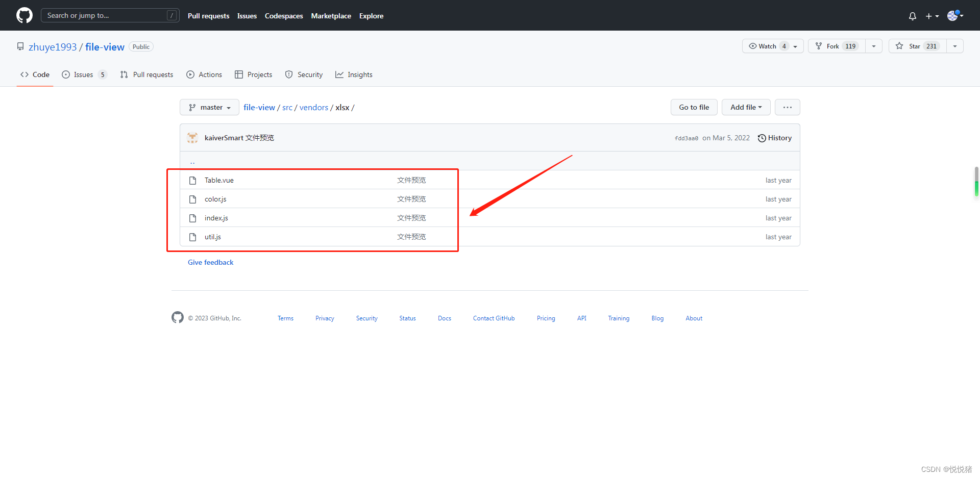Go to src breadcrumb folder
The height and width of the screenshot is (478, 980).
pos(287,107)
